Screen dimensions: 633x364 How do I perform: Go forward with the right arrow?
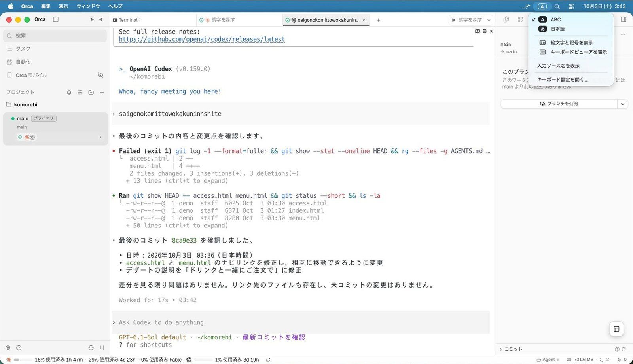101,19
